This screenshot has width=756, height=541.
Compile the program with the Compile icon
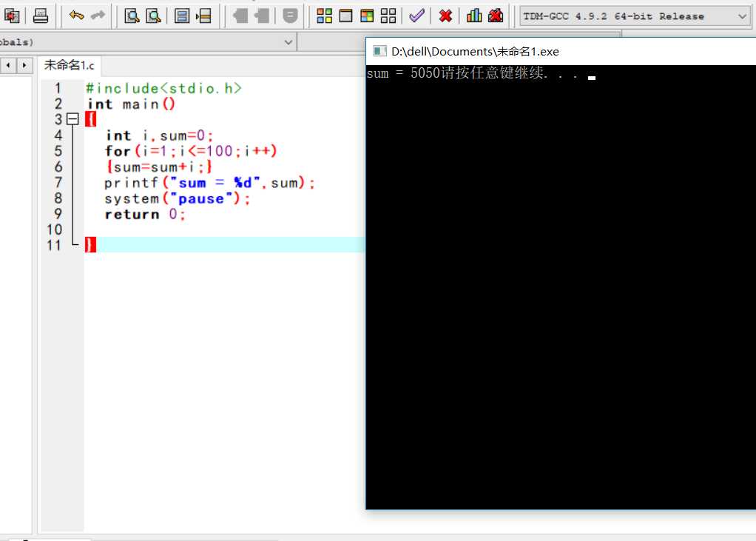click(x=325, y=16)
